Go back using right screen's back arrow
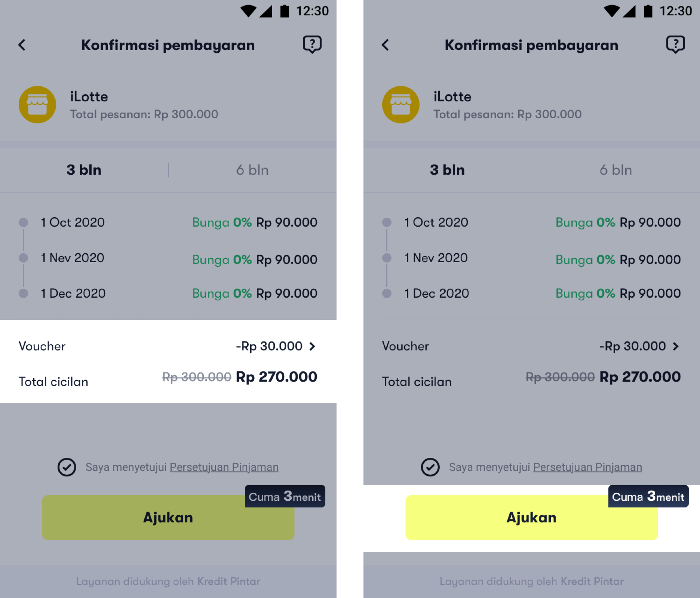This screenshot has width=700, height=598. tap(386, 45)
